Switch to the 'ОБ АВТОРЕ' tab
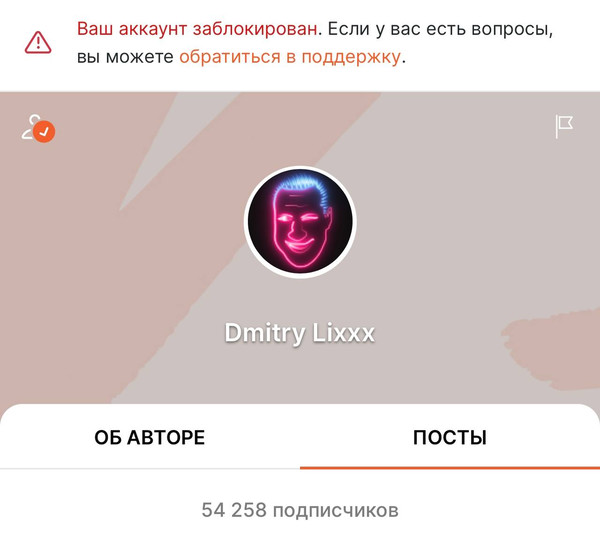This screenshot has width=600, height=540. [150, 437]
